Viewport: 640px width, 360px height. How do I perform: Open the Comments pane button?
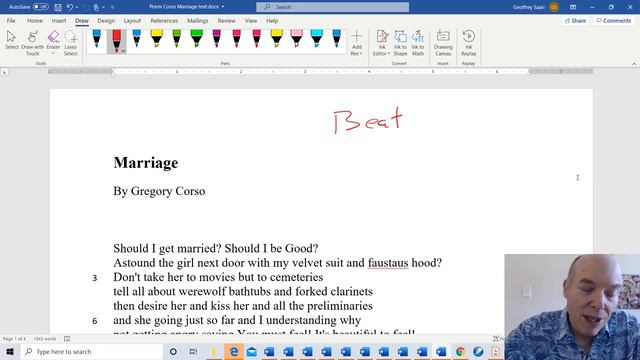(614, 20)
